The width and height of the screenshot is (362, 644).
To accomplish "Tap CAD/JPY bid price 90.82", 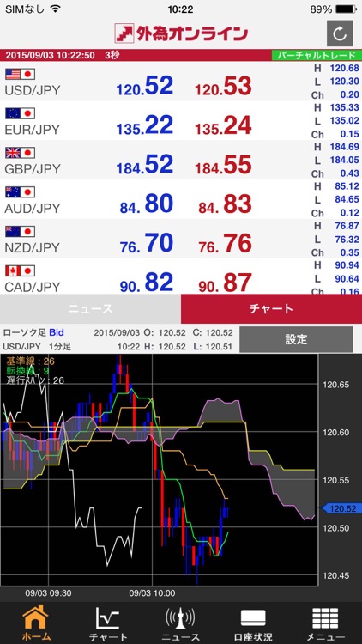I will click(x=147, y=283).
